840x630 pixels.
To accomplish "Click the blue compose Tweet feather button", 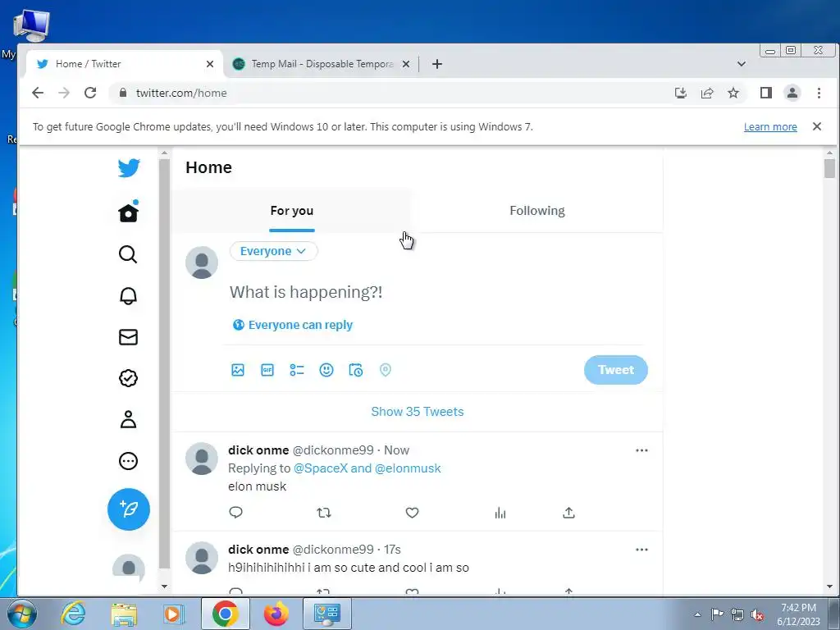I will (x=129, y=509).
